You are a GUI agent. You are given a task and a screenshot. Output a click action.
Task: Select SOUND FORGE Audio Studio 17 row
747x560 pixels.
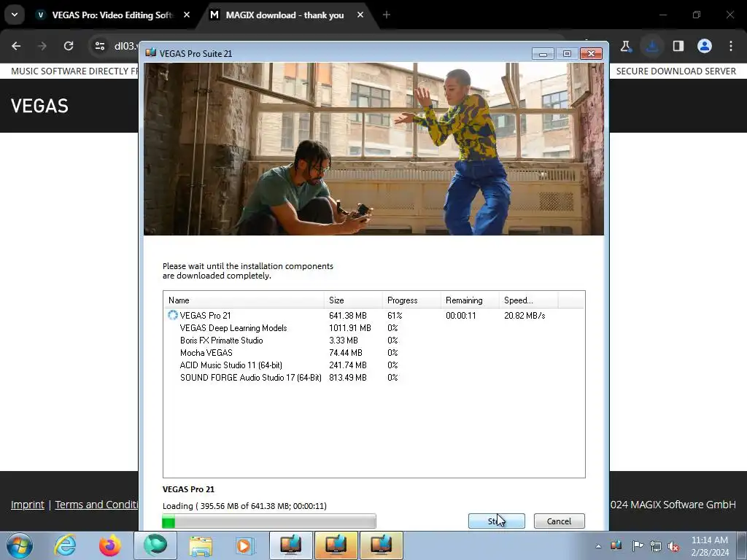pyautogui.click(x=373, y=377)
